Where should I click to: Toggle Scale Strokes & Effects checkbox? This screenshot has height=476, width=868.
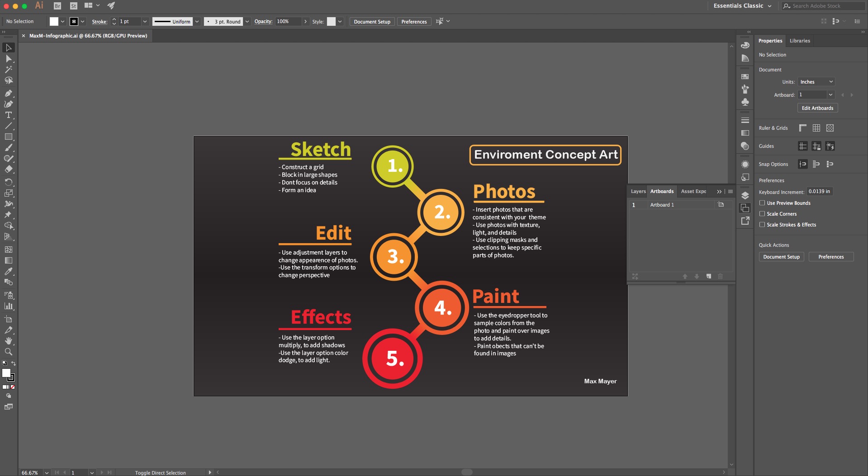click(762, 225)
